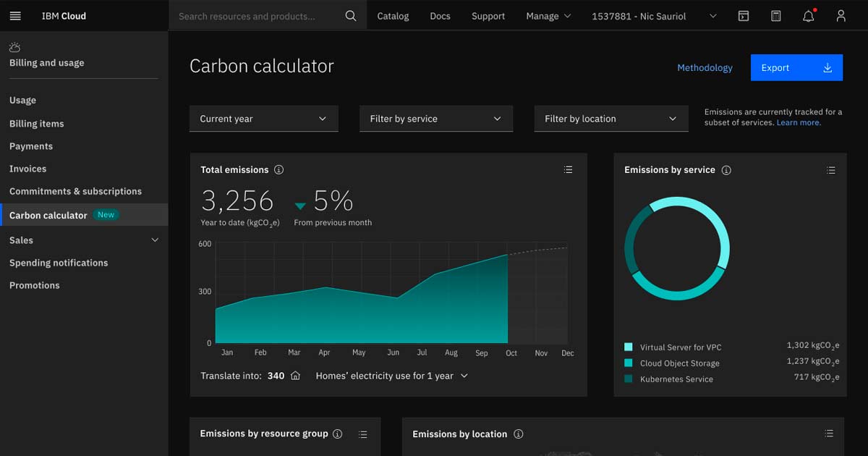The height and width of the screenshot is (456, 868).
Task: Click the Oct label on chart axis
Action: (x=511, y=353)
